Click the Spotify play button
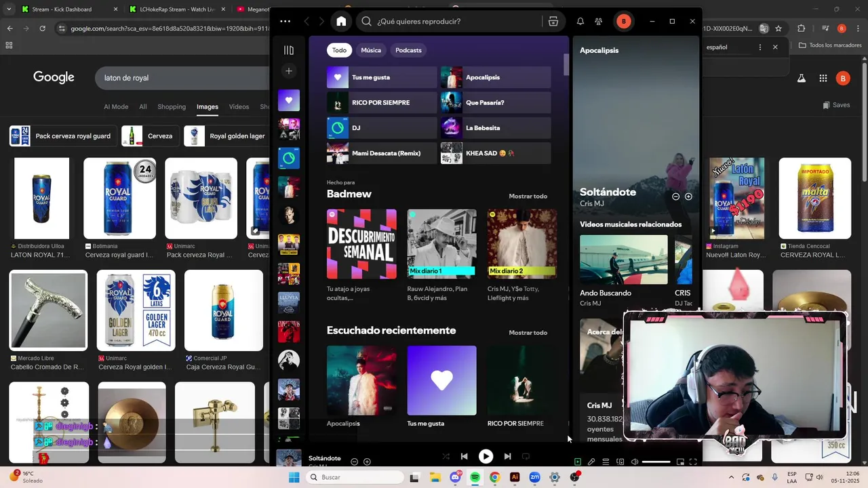Image resolution: width=868 pixels, height=488 pixels. (x=486, y=457)
